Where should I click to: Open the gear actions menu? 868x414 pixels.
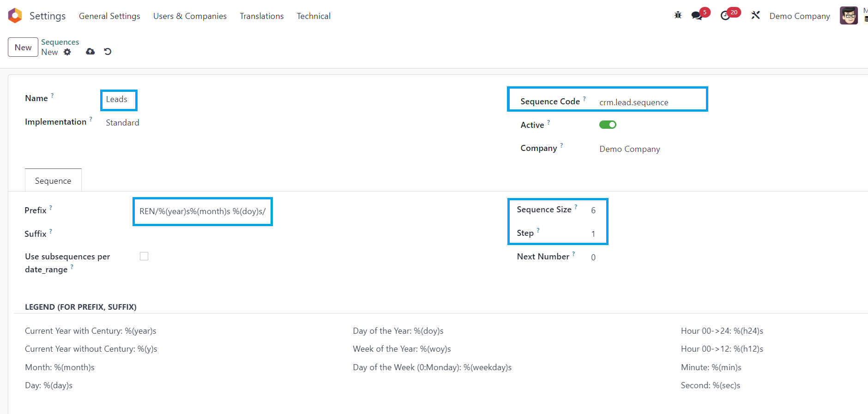click(67, 52)
